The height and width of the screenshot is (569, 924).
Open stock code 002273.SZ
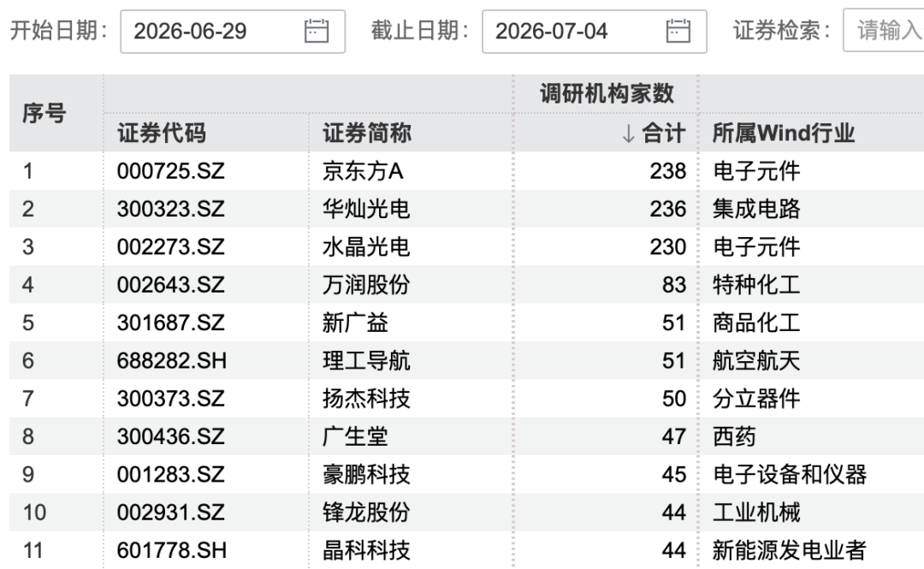coord(171,247)
